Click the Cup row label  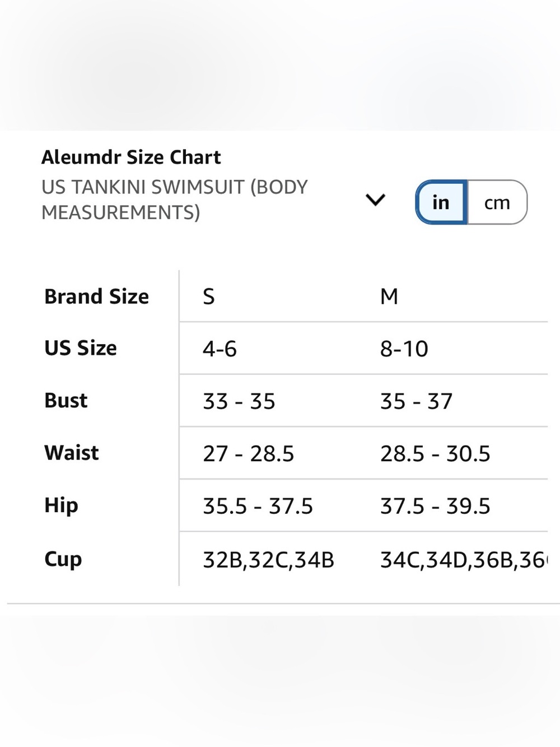(x=63, y=559)
